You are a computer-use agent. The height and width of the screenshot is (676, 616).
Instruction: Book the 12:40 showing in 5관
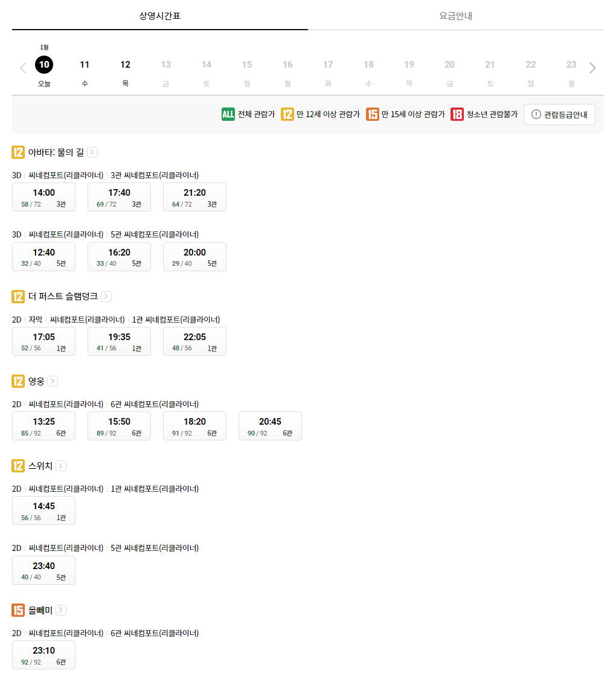point(43,257)
